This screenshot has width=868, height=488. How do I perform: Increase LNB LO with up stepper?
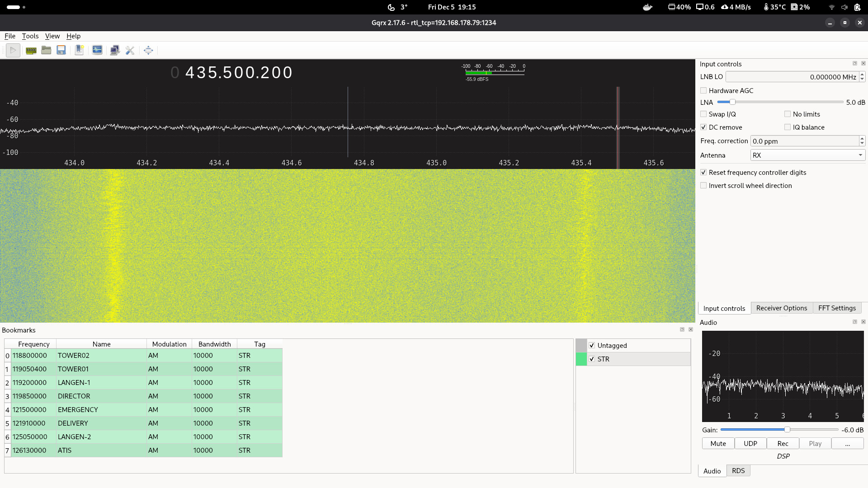[x=862, y=74]
